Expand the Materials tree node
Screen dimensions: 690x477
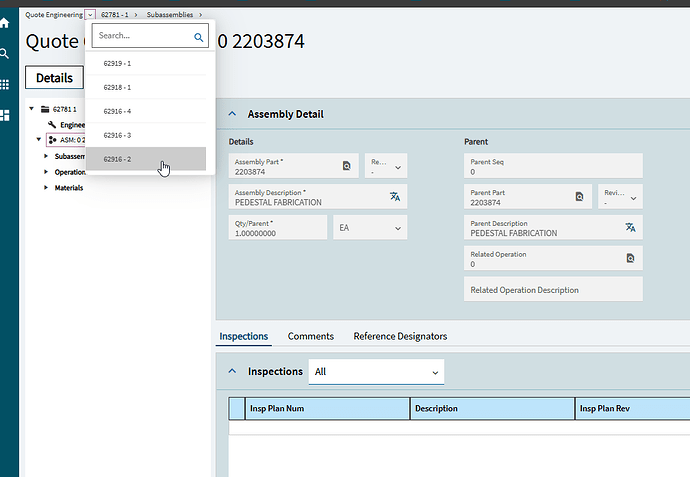[x=46, y=188]
